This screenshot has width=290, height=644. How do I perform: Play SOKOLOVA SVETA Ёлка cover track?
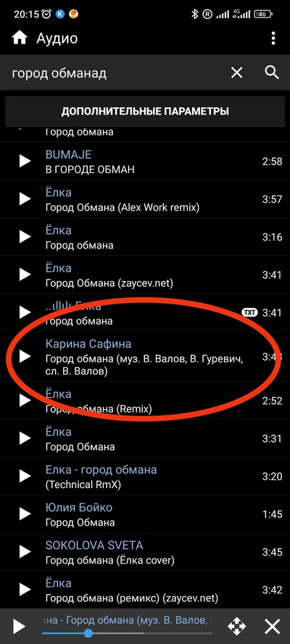(x=25, y=551)
